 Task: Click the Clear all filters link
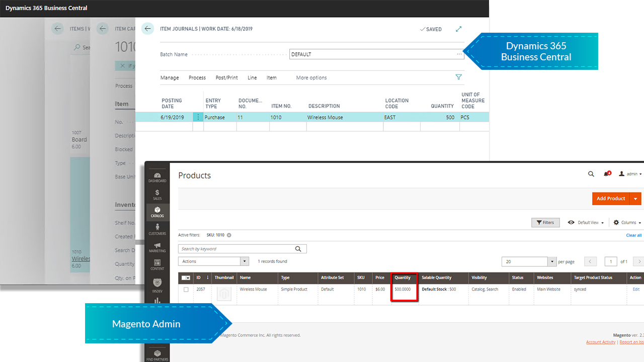pyautogui.click(x=633, y=235)
